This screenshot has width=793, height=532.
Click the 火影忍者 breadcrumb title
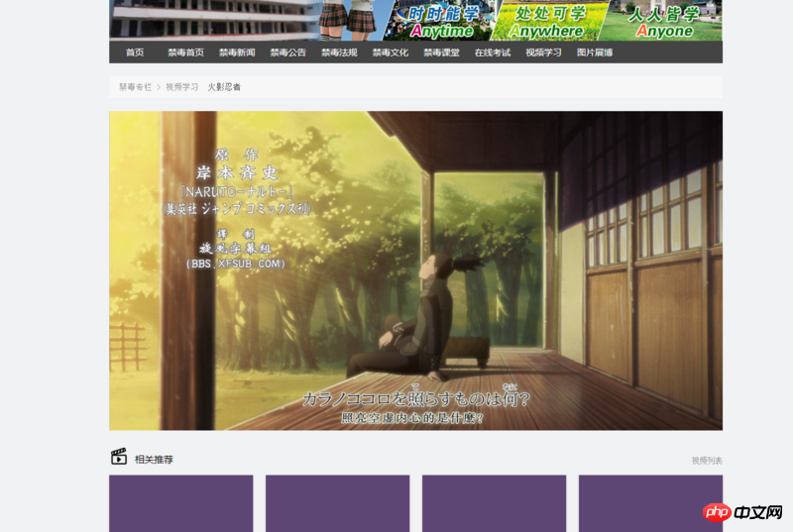pyautogui.click(x=224, y=87)
